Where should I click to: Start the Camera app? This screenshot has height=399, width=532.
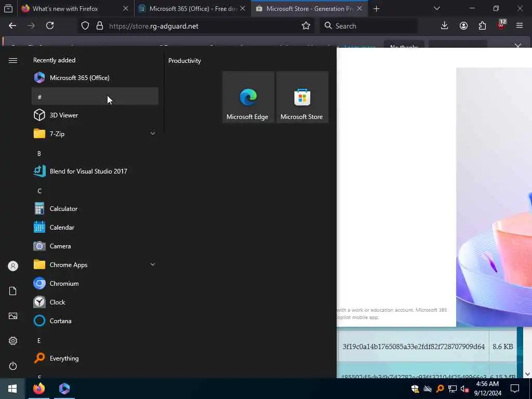pyautogui.click(x=95, y=246)
